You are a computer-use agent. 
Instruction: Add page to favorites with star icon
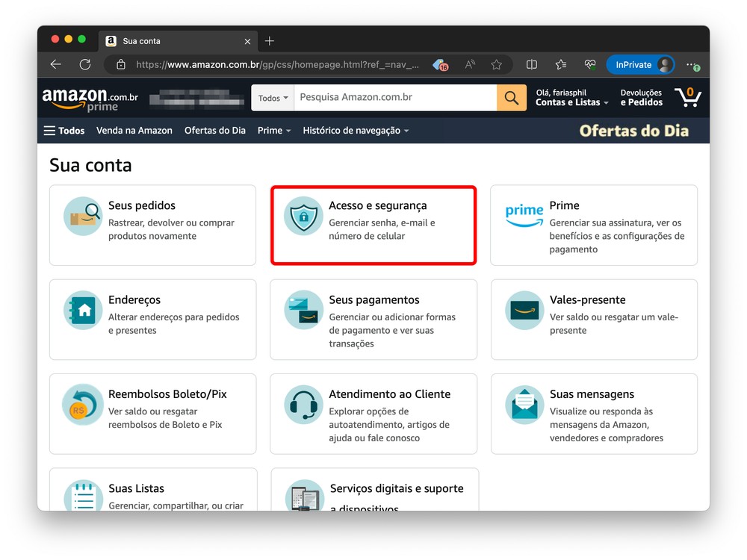[496, 65]
